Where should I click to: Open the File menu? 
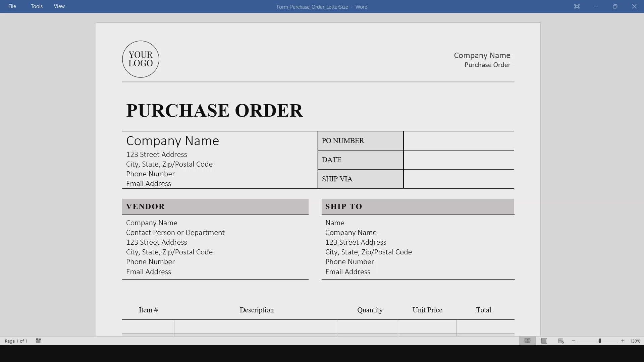coord(12,6)
